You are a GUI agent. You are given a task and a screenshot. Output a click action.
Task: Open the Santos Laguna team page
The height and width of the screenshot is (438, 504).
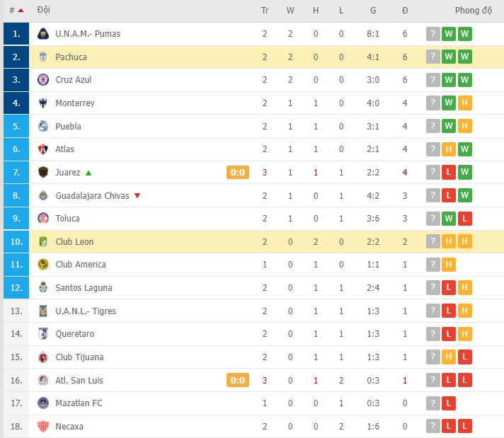[84, 288]
